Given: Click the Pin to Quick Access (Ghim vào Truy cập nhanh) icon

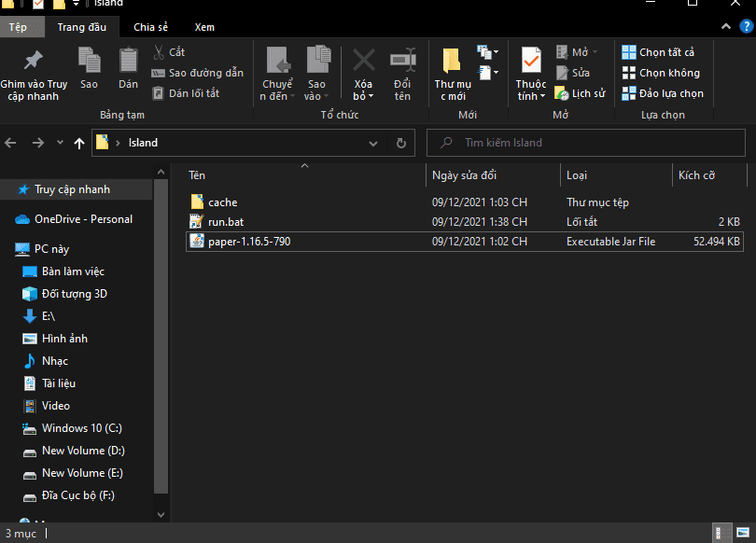Looking at the screenshot, I should (34, 61).
